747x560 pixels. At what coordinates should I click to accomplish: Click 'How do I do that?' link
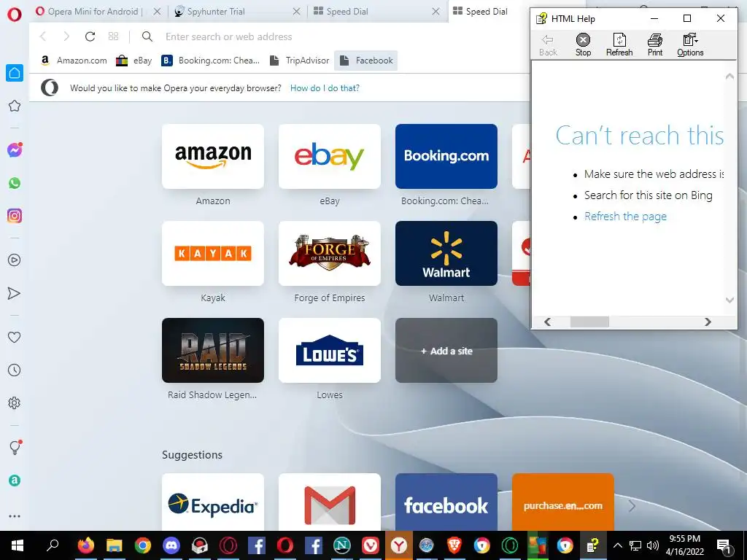click(325, 88)
